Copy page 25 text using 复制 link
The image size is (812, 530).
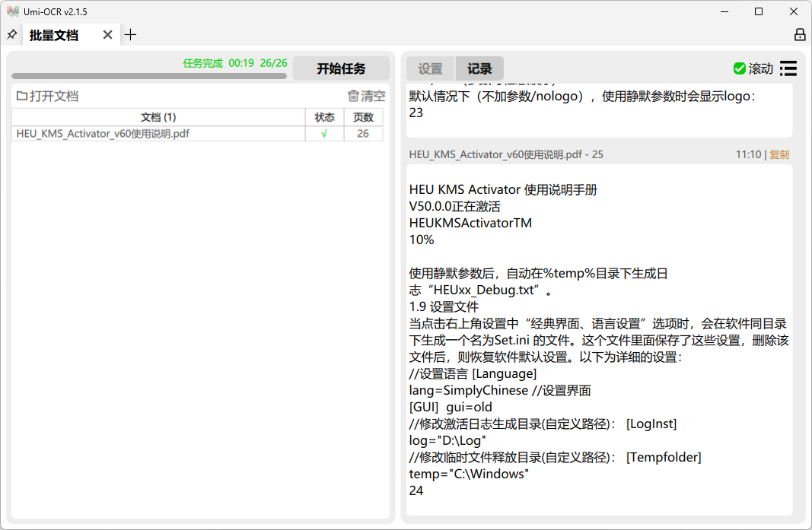coord(779,154)
